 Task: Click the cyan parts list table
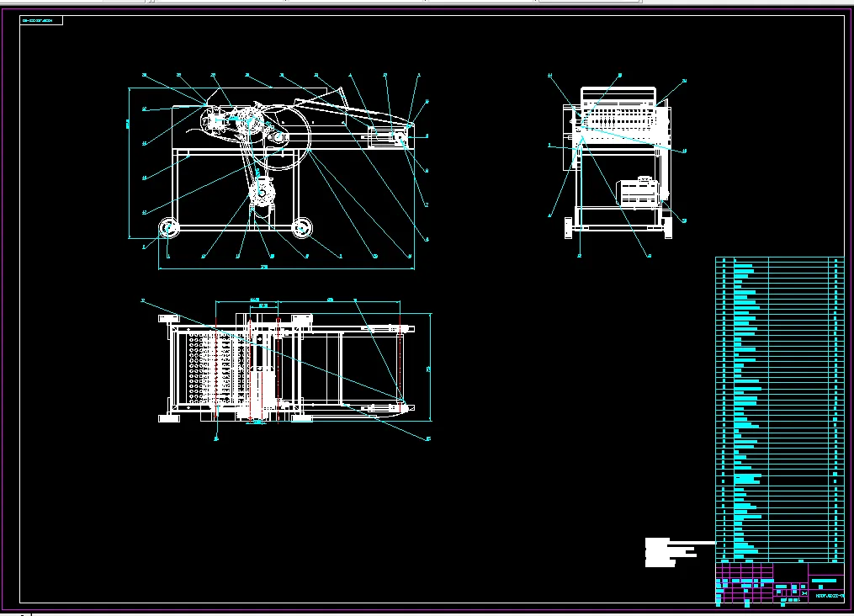click(x=779, y=410)
